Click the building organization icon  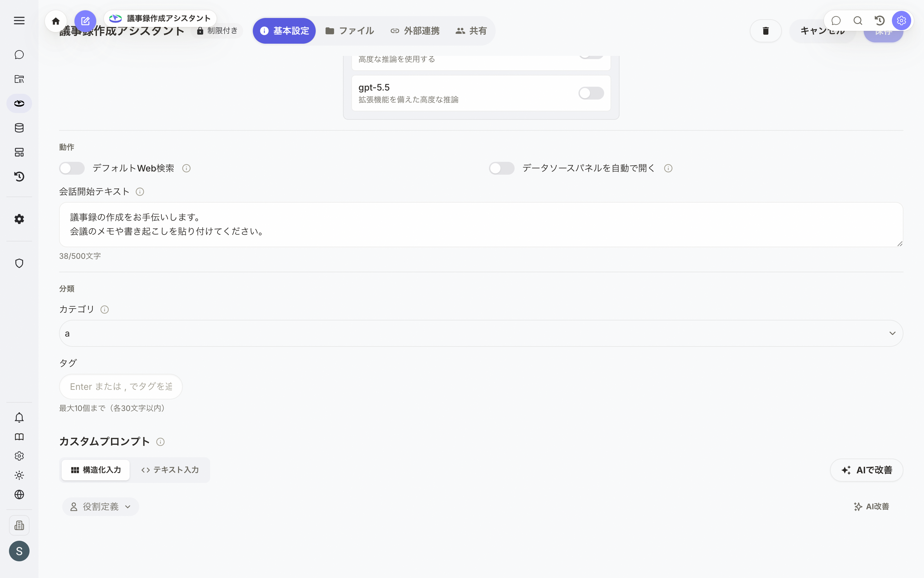[x=19, y=525]
